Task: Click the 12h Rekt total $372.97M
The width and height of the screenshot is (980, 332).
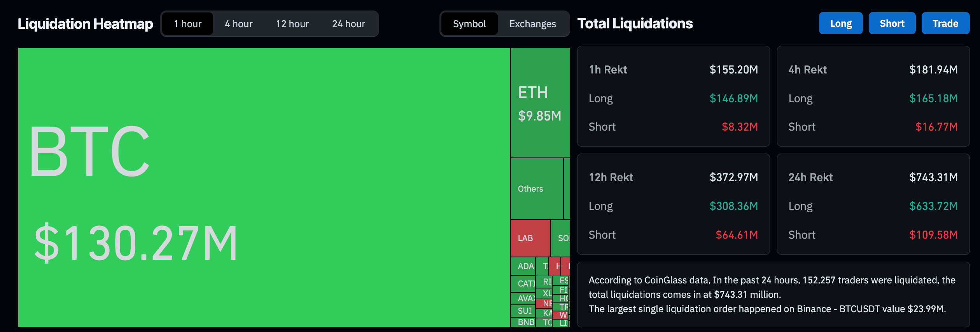Action: point(733,177)
